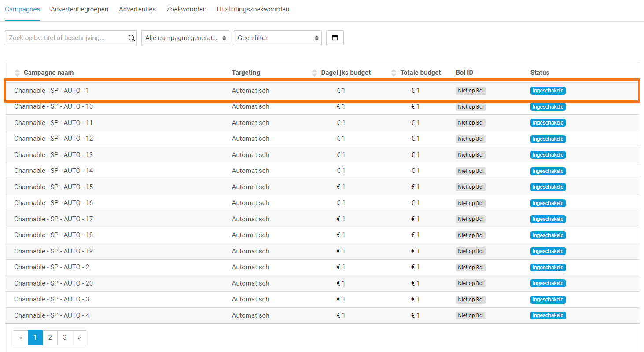
Task: Select row Channable - SP - AUTO - 4
Action: tap(322, 315)
